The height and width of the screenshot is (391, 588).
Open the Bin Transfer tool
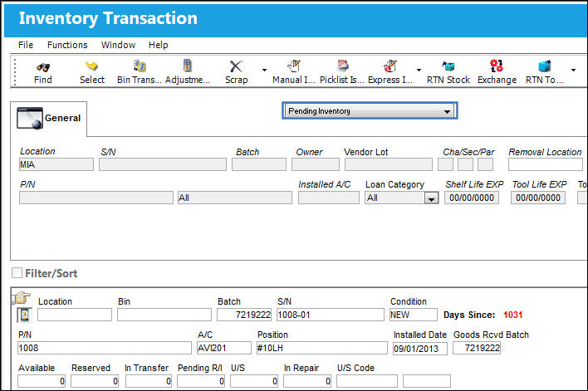pyautogui.click(x=140, y=66)
